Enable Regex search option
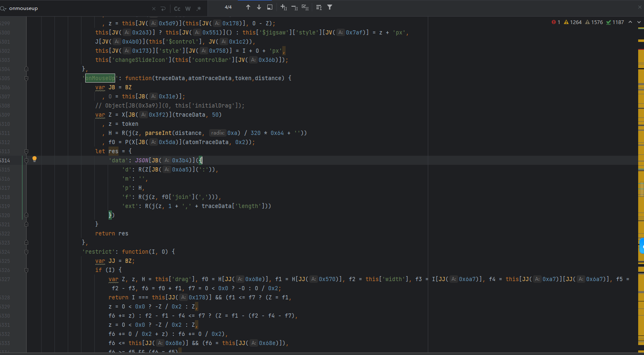The image size is (644, 355). point(199,8)
